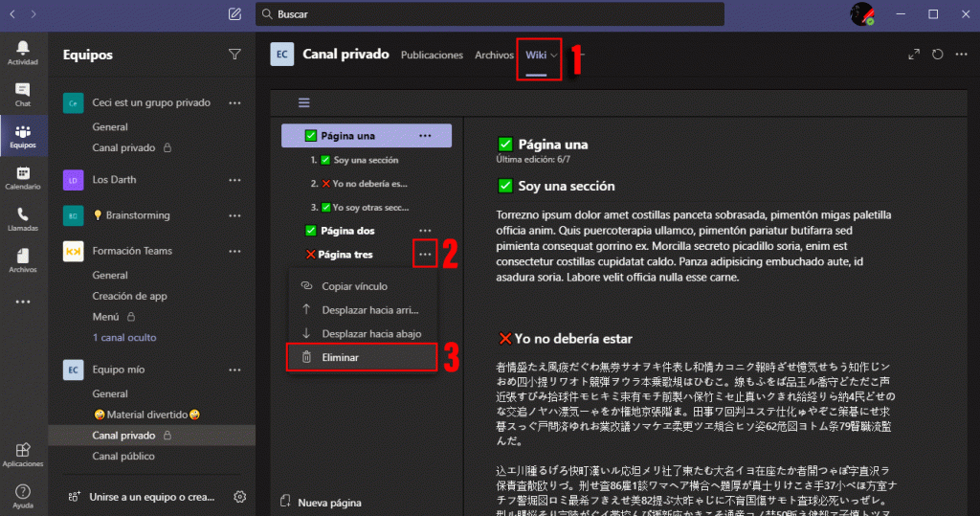Image resolution: width=980 pixels, height=516 pixels.
Task: Open more options for Equipo mío
Action: pos(234,370)
